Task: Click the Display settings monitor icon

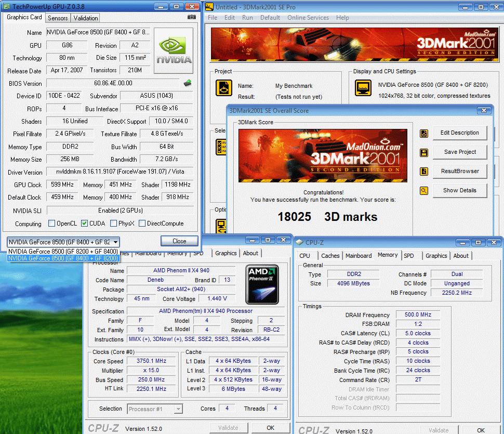Action: pos(363,88)
